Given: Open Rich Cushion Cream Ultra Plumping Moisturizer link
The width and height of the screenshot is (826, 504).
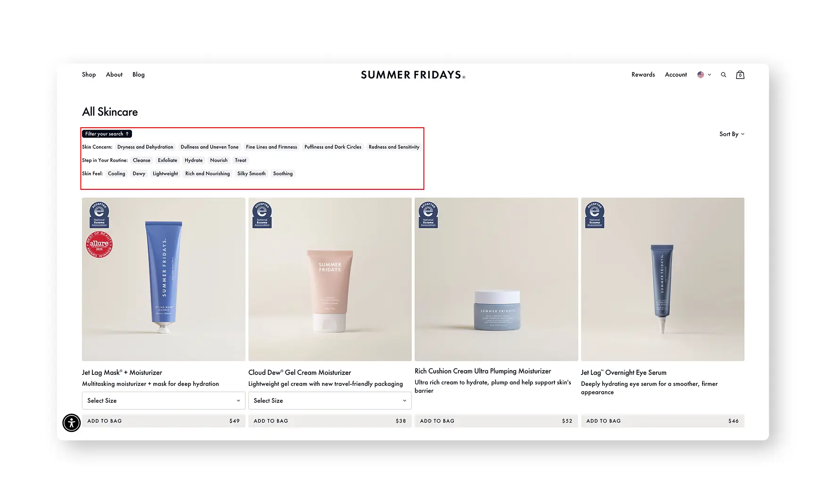Looking at the screenshot, I should [x=483, y=371].
